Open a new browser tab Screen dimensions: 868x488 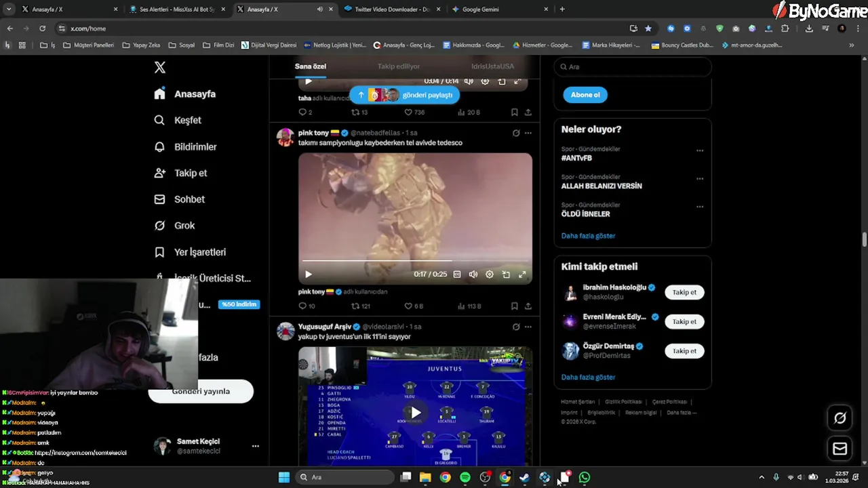coord(562,9)
